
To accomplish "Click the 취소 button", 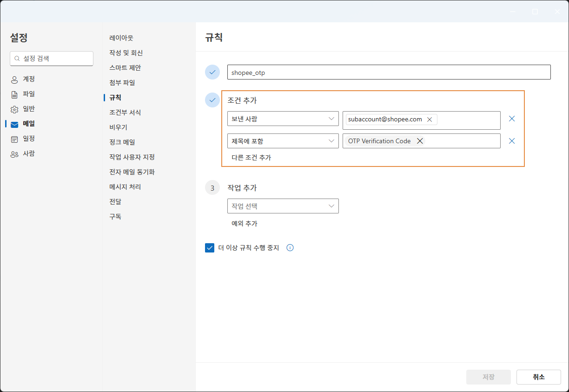I will point(538,377).
